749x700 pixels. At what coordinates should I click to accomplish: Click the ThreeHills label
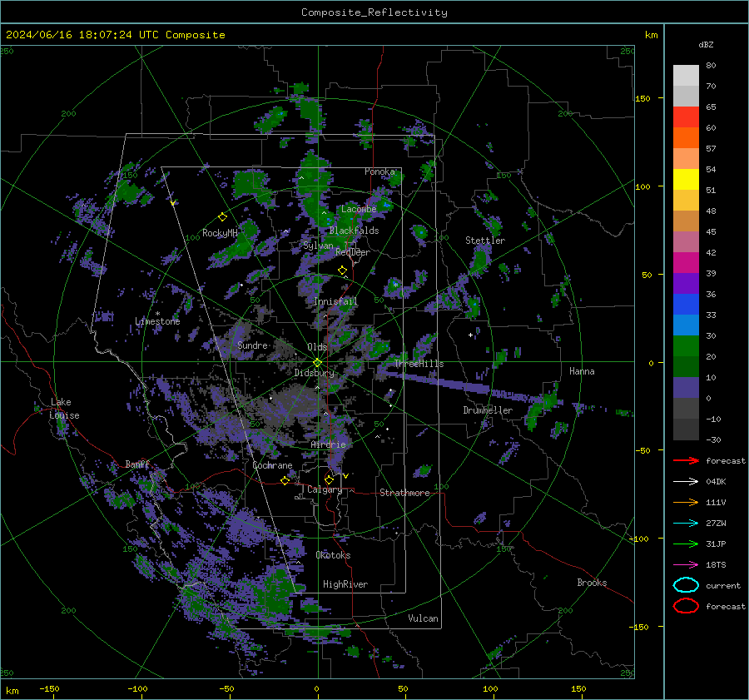coord(419,364)
